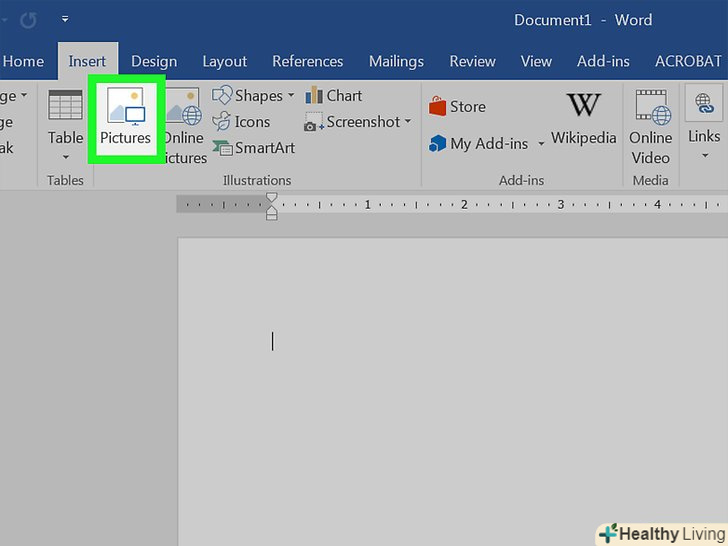Expand the Table dropdown arrow
The width and height of the screenshot is (728, 546).
[65, 157]
